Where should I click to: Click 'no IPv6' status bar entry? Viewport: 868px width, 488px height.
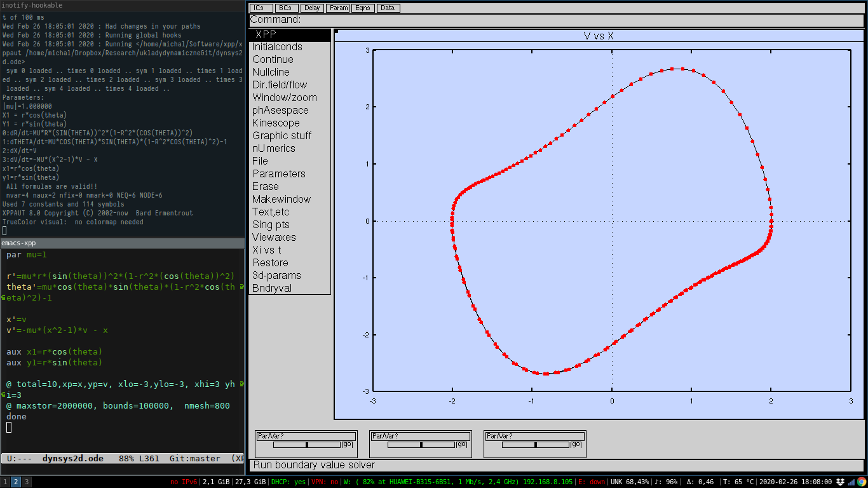[x=184, y=482]
